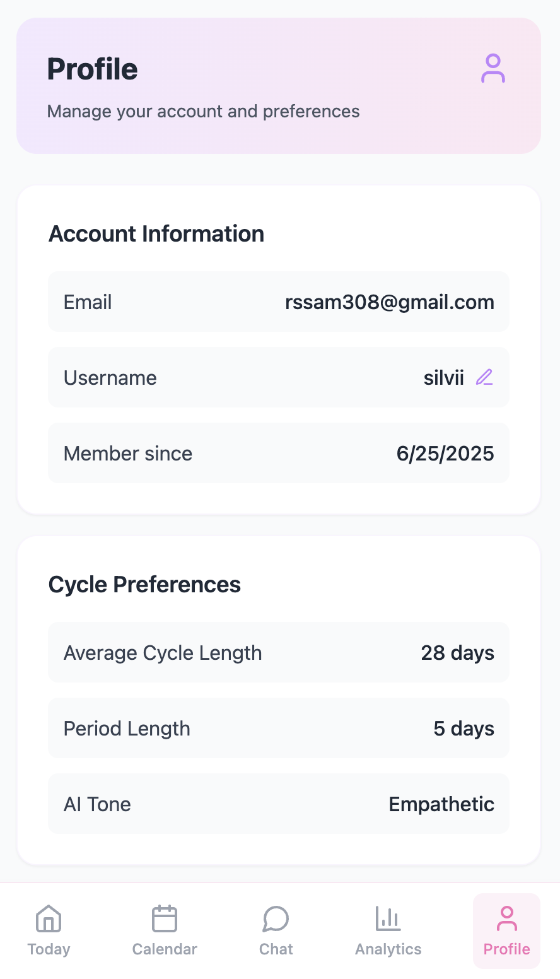
Task: Click the Empathetic tone value
Action: 441,804
